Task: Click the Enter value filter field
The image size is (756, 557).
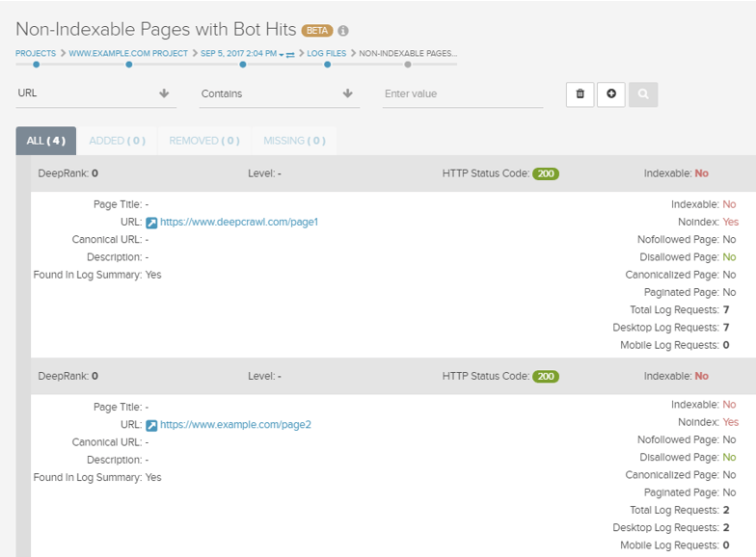Action: [x=463, y=93]
